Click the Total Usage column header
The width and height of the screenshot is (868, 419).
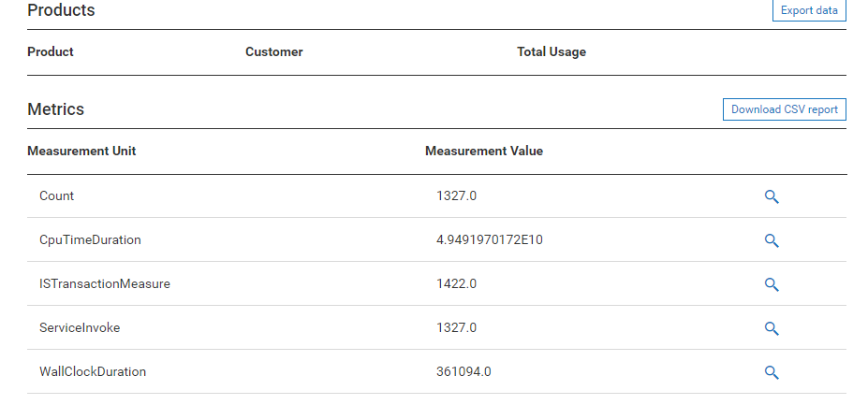551,52
